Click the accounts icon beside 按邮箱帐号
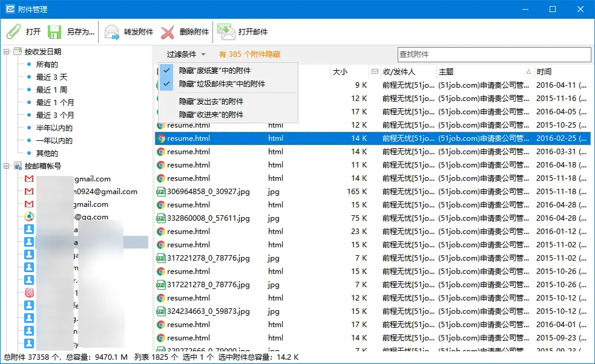 (18, 166)
